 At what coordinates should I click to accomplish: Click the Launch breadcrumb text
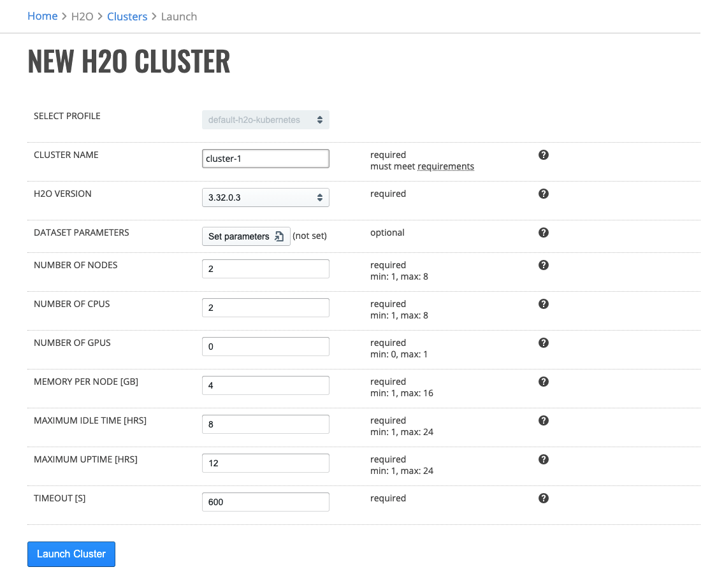coord(178,17)
